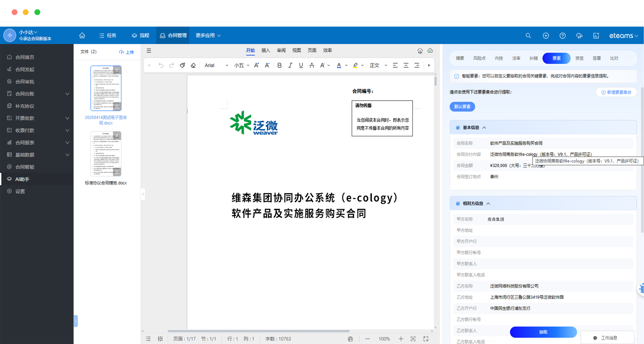Open the editor hamburger menu
Screen dimensions: 644x344
[149, 51]
